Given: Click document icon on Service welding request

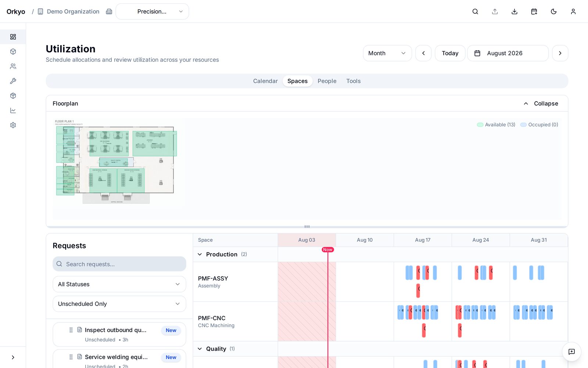Looking at the screenshot, I should click(79, 357).
